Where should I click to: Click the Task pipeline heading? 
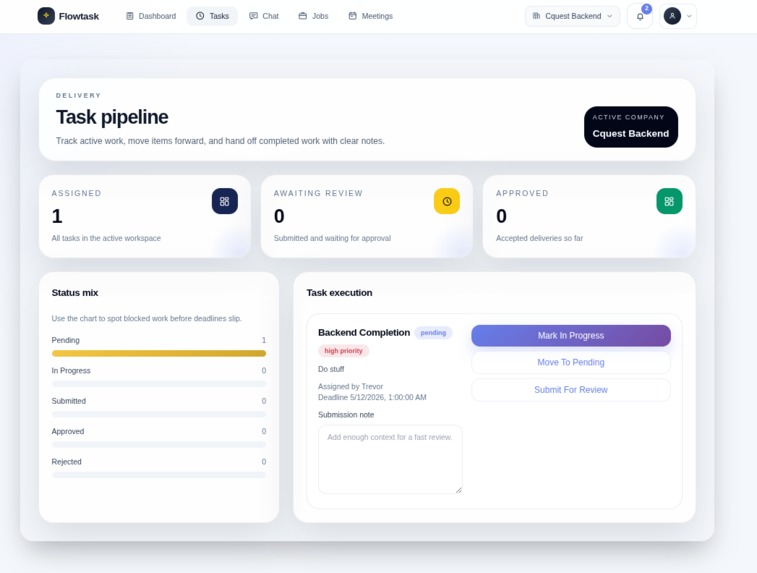pos(112,117)
